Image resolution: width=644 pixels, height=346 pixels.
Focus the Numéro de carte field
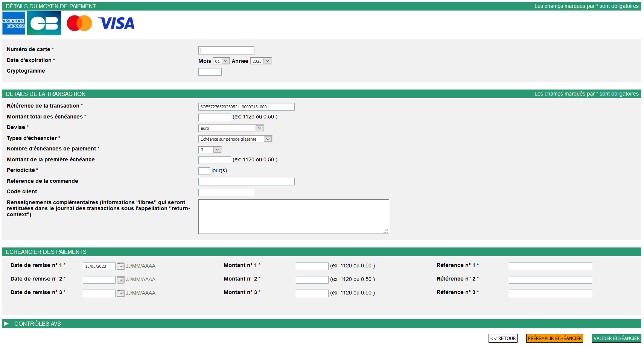tap(226, 50)
